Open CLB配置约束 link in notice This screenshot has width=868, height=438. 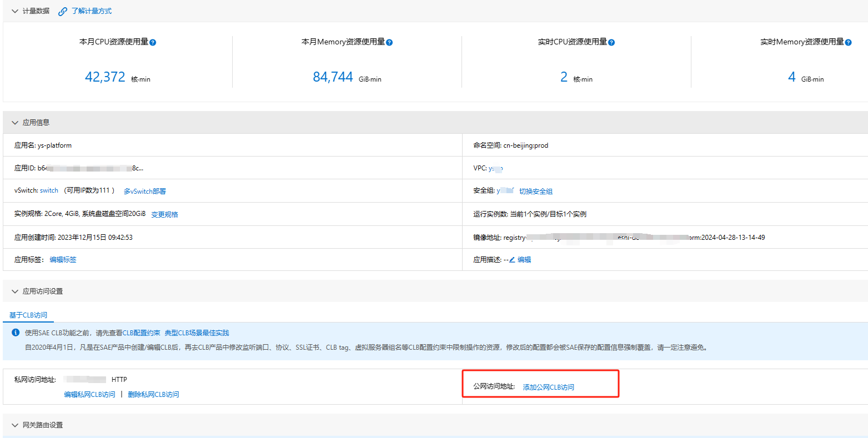tap(142, 333)
